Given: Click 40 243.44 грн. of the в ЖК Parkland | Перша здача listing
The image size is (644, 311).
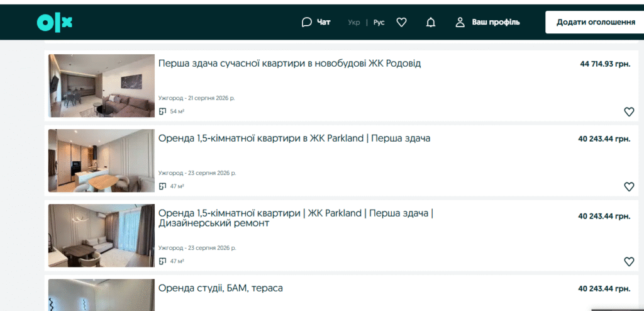Looking at the screenshot, I should (604, 139).
